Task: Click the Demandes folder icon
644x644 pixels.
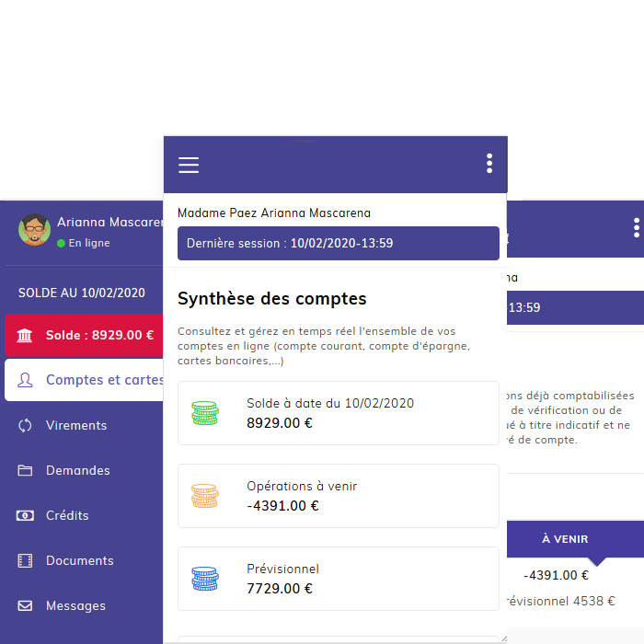Action: pos(26,470)
